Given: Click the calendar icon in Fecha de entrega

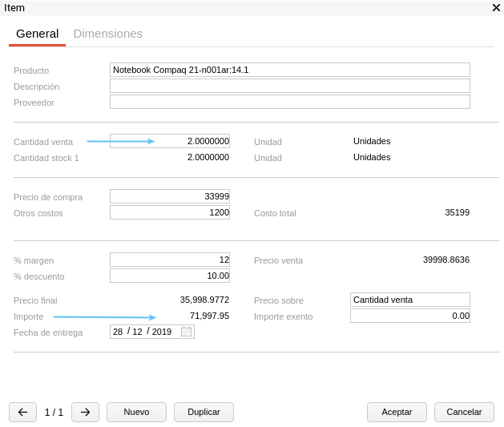Looking at the screenshot, I should [186, 332].
